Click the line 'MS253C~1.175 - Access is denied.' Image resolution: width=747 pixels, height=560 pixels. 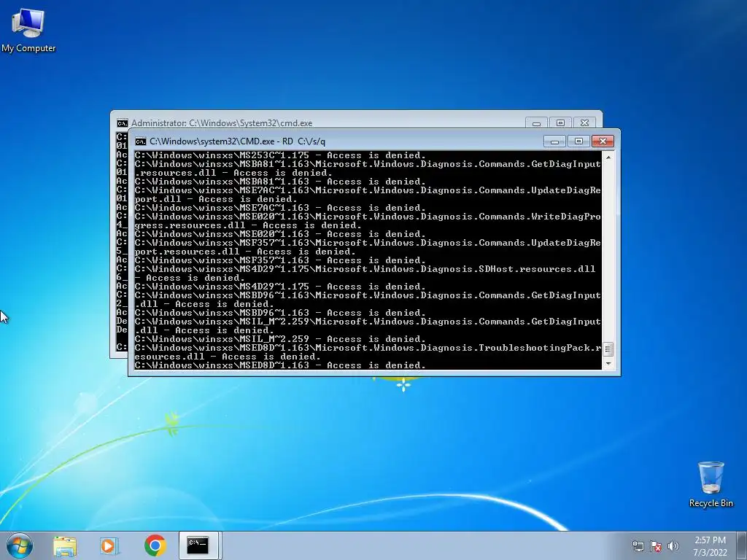click(279, 155)
